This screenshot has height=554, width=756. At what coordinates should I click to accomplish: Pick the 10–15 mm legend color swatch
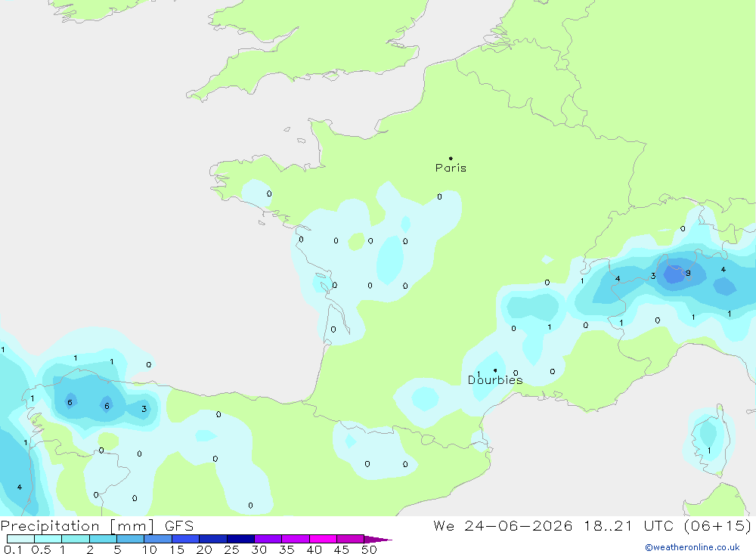158,539
